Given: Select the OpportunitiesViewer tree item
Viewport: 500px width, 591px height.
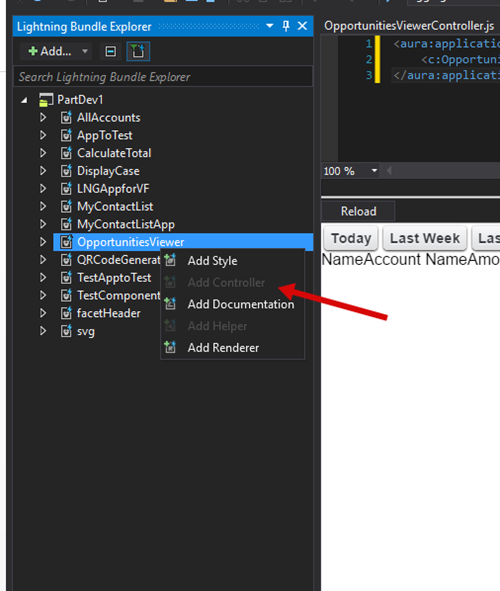Looking at the screenshot, I should pos(130,242).
